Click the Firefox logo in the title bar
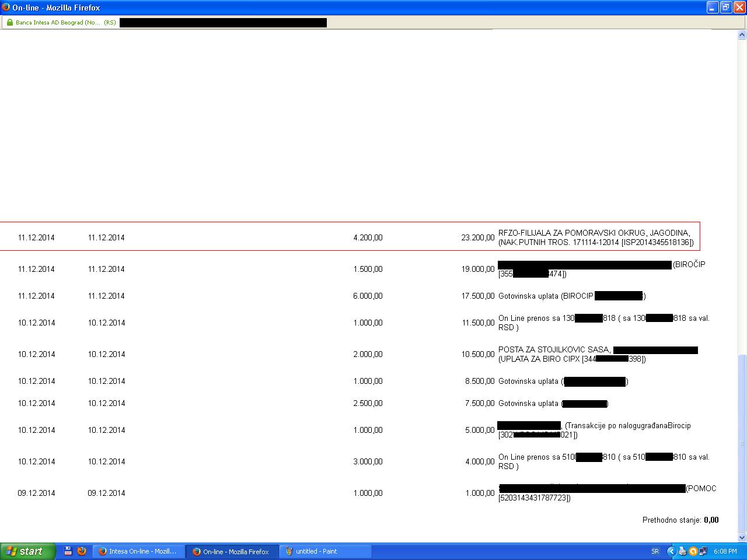The height and width of the screenshot is (560, 747). pos(6,8)
